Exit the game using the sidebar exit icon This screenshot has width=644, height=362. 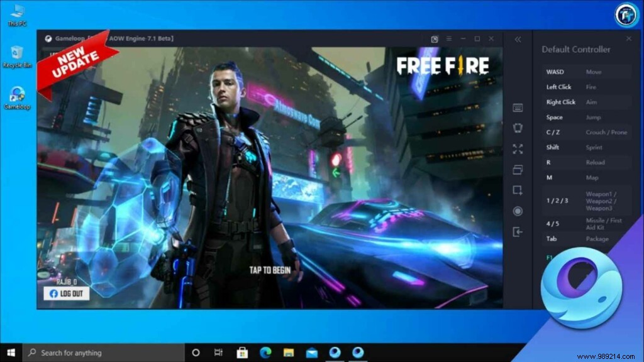[x=518, y=231]
